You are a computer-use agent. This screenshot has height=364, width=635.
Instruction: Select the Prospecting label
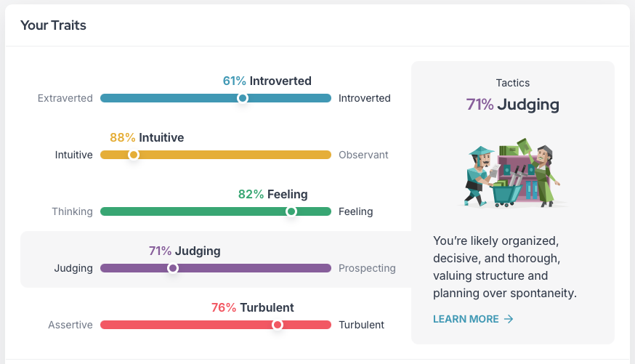(x=367, y=268)
